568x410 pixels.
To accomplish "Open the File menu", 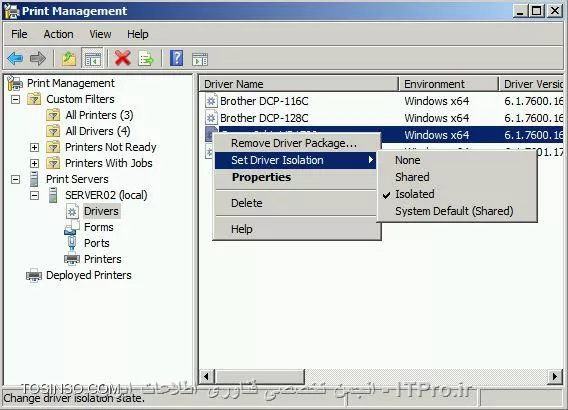I will (19, 34).
